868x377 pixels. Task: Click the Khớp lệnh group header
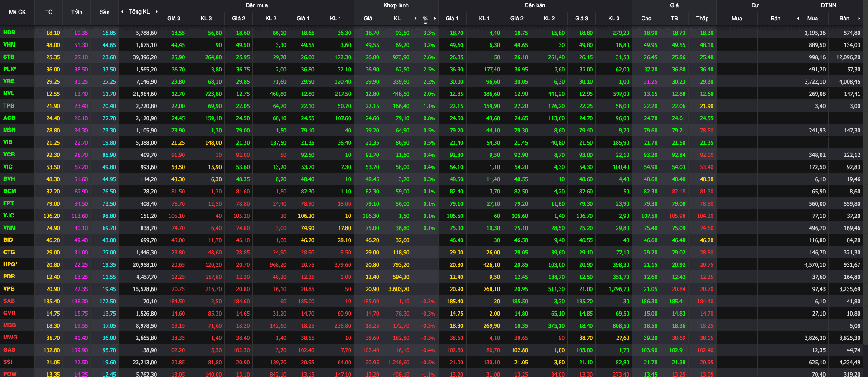(396, 5)
